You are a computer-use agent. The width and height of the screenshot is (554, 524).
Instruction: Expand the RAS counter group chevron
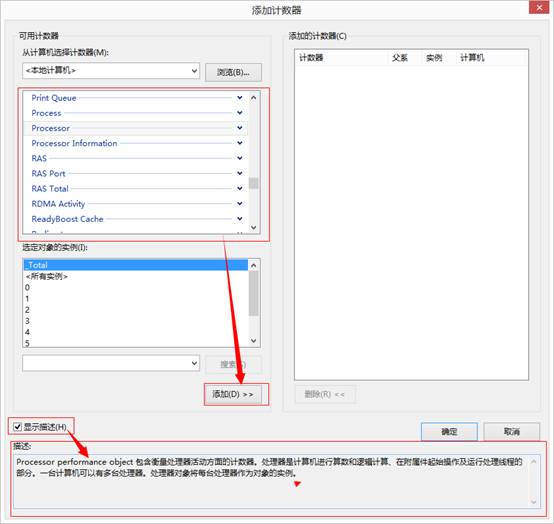tap(240, 158)
